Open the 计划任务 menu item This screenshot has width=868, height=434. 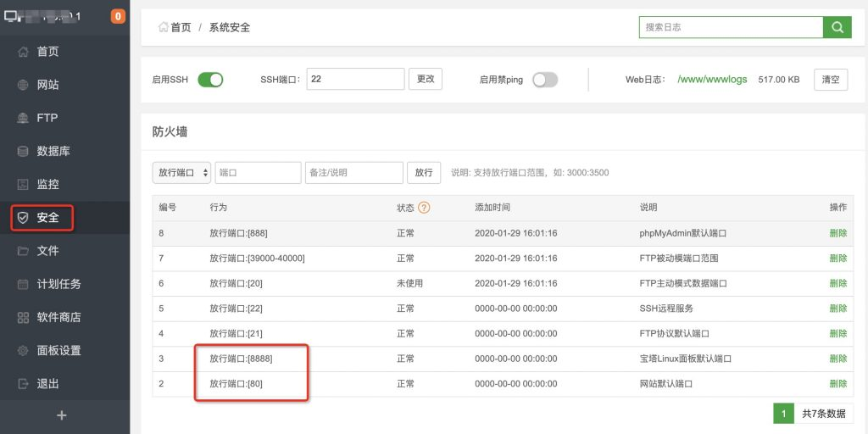58,284
